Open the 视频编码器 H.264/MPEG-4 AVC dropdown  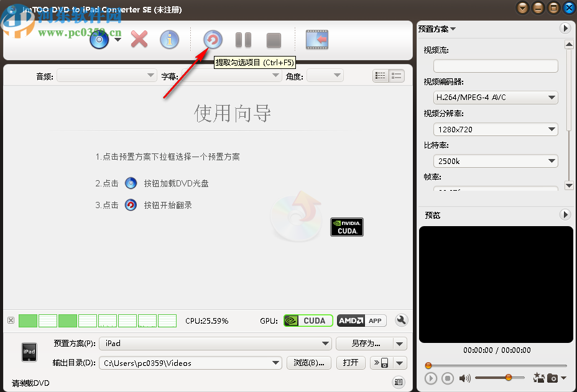tap(495, 98)
